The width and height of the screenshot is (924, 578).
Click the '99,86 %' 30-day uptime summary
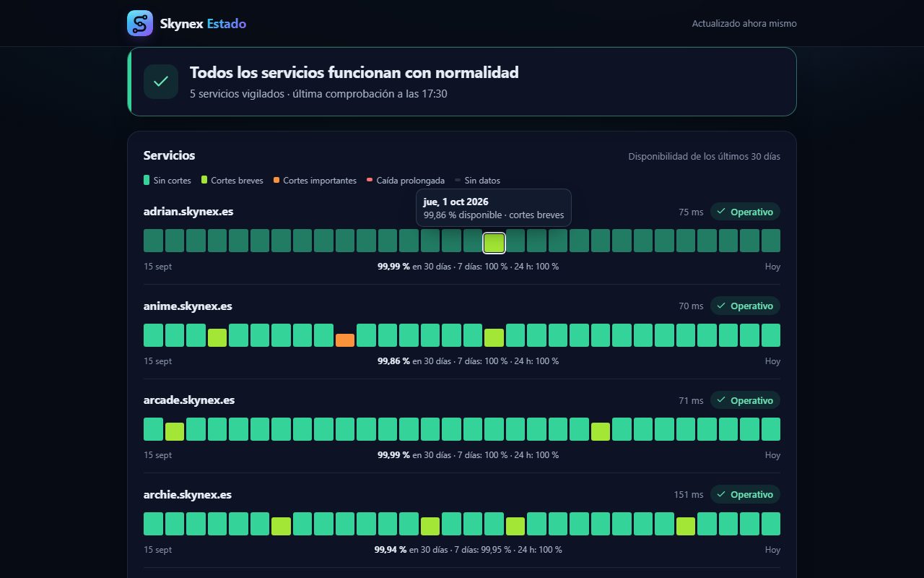[x=393, y=361]
